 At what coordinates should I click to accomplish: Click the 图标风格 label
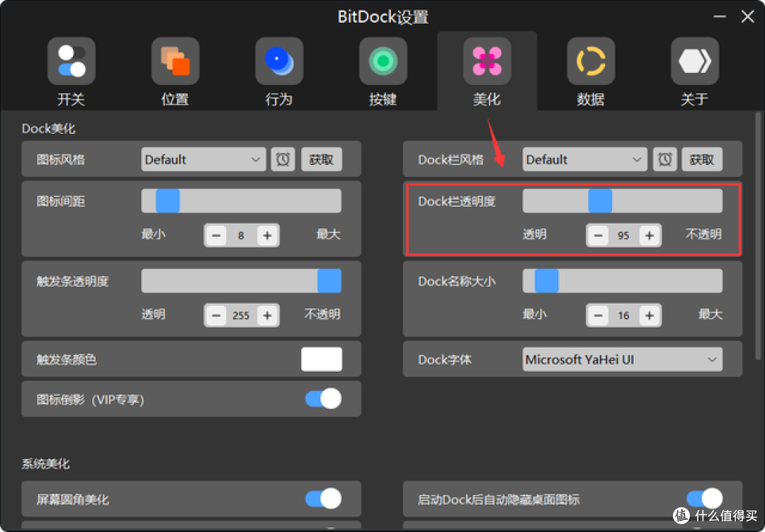60,159
